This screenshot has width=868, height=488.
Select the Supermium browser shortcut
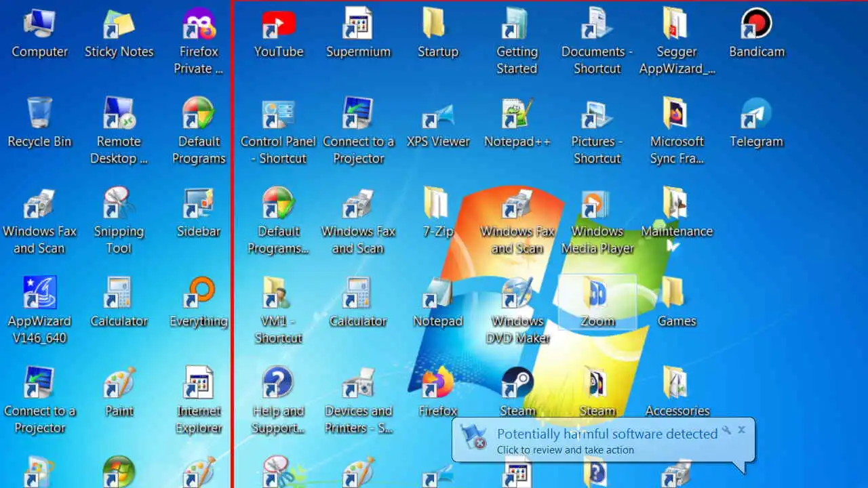tap(358, 33)
